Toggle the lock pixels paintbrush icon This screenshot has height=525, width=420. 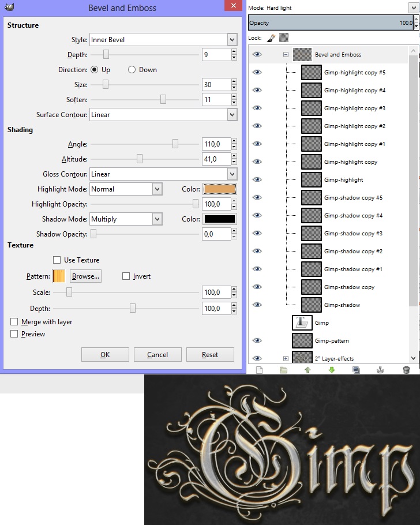click(x=271, y=37)
